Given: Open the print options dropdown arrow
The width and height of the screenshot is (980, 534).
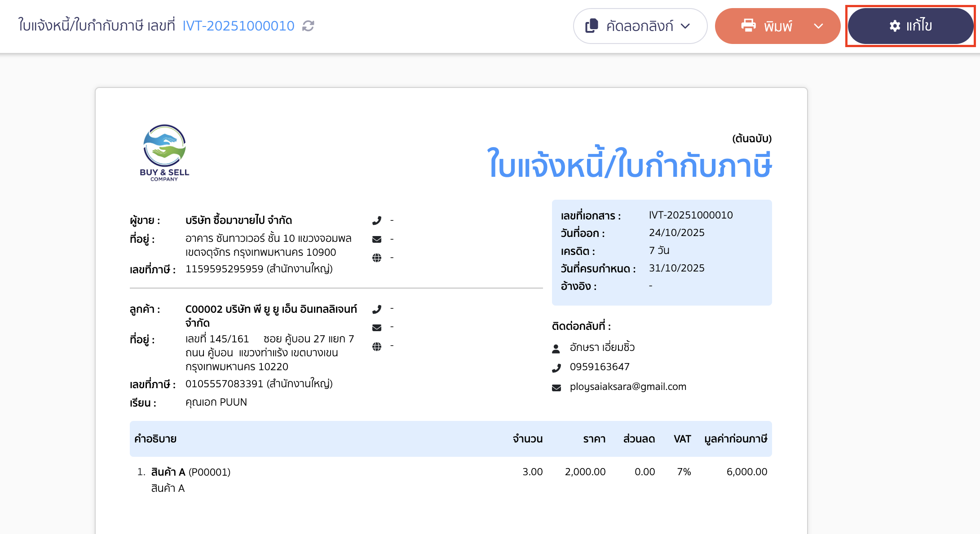Looking at the screenshot, I should click(820, 26).
